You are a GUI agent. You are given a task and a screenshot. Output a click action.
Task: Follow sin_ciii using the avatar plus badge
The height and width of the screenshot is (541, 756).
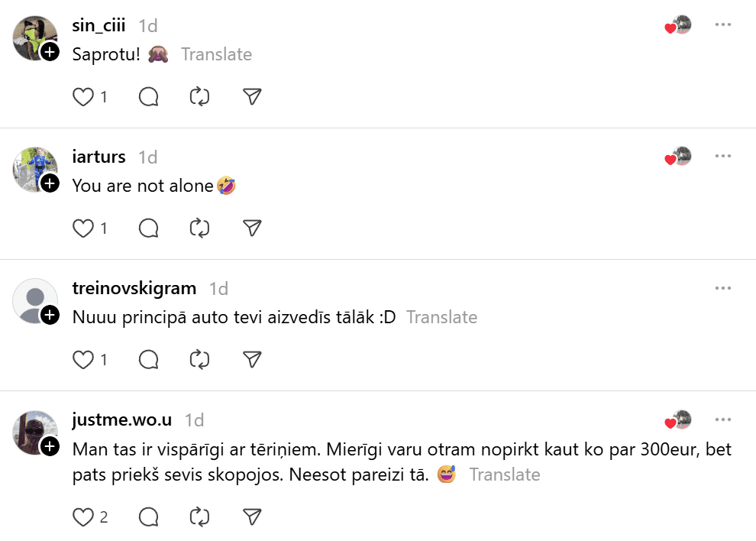coord(50,52)
